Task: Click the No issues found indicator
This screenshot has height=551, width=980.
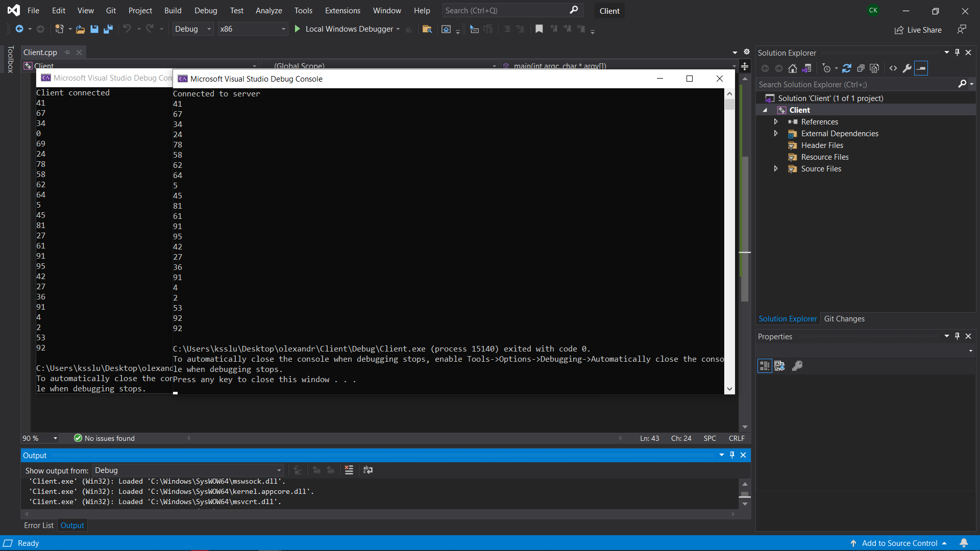Action: pyautogui.click(x=105, y=438)
